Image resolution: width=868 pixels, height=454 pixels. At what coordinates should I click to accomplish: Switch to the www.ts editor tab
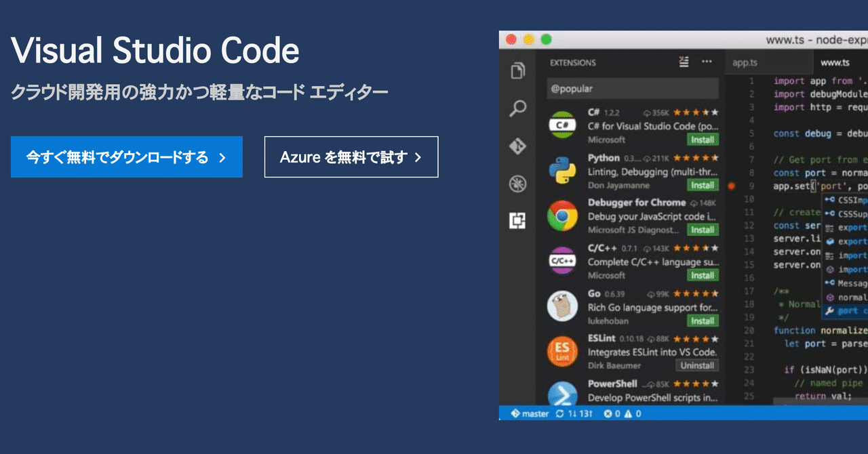835,62
